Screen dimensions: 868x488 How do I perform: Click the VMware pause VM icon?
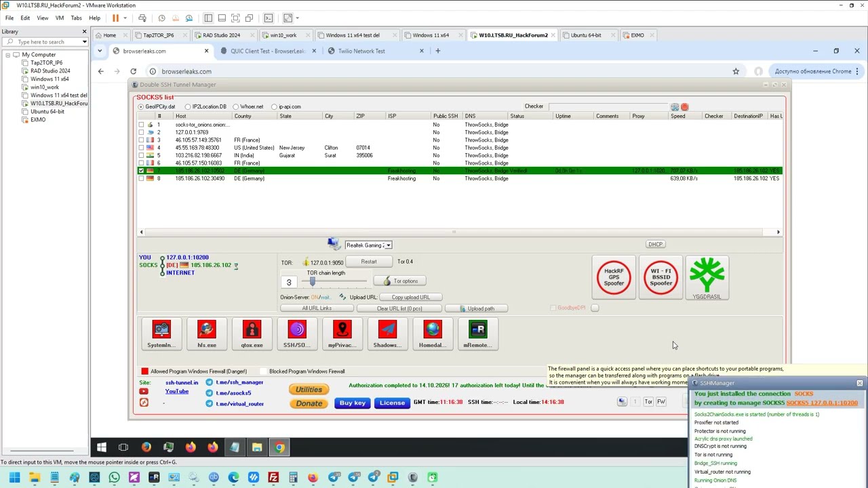point(115,18)
